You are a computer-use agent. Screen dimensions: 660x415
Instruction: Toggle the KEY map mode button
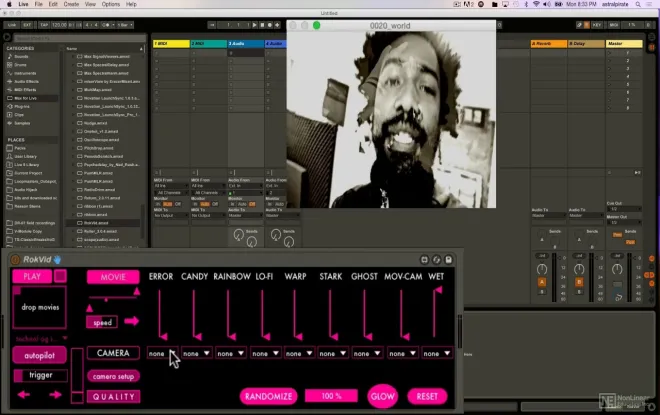pos(597,25)
